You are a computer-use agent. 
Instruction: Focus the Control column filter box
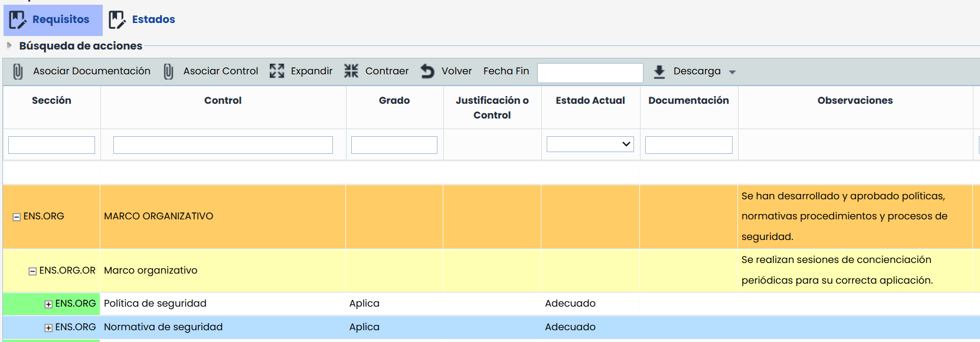tap(223, 145)
